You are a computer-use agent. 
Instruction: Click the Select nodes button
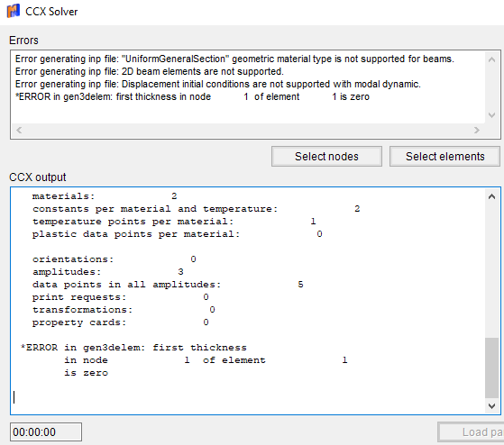point(326,157)
